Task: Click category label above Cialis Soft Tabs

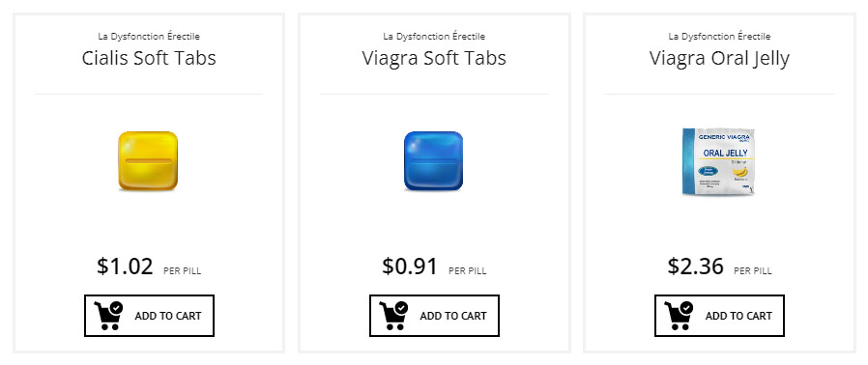Action: (149, 37)
